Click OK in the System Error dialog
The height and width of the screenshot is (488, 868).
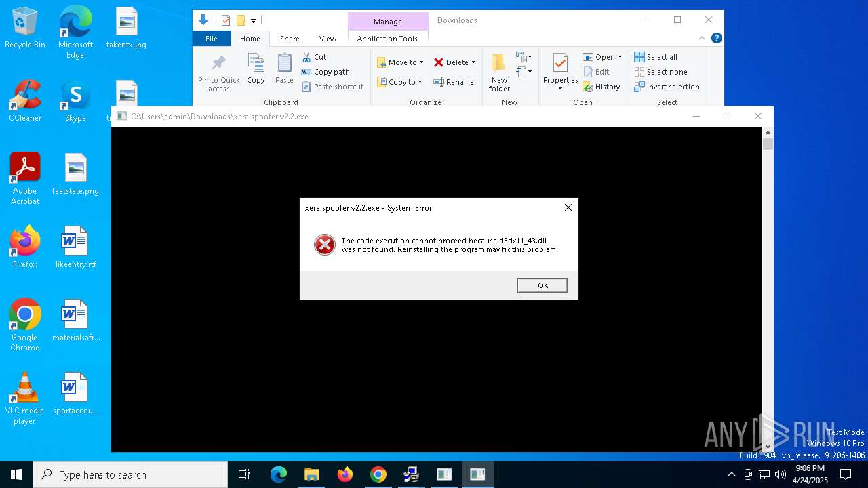542,285
